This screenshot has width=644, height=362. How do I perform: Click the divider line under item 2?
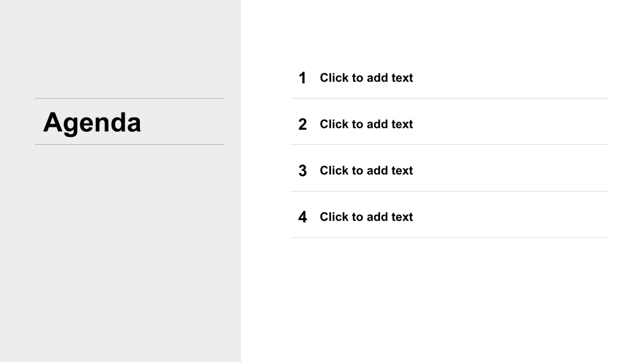point(449,144)
